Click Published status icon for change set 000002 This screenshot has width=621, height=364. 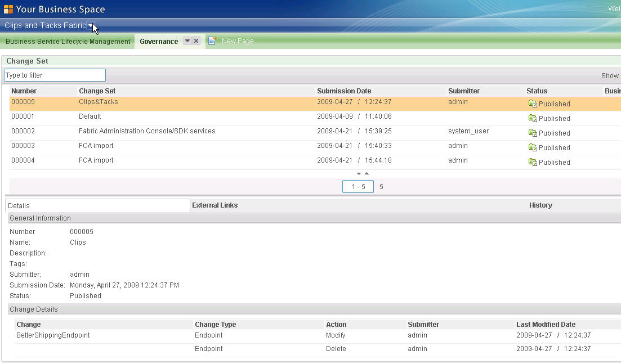[533, 133]
